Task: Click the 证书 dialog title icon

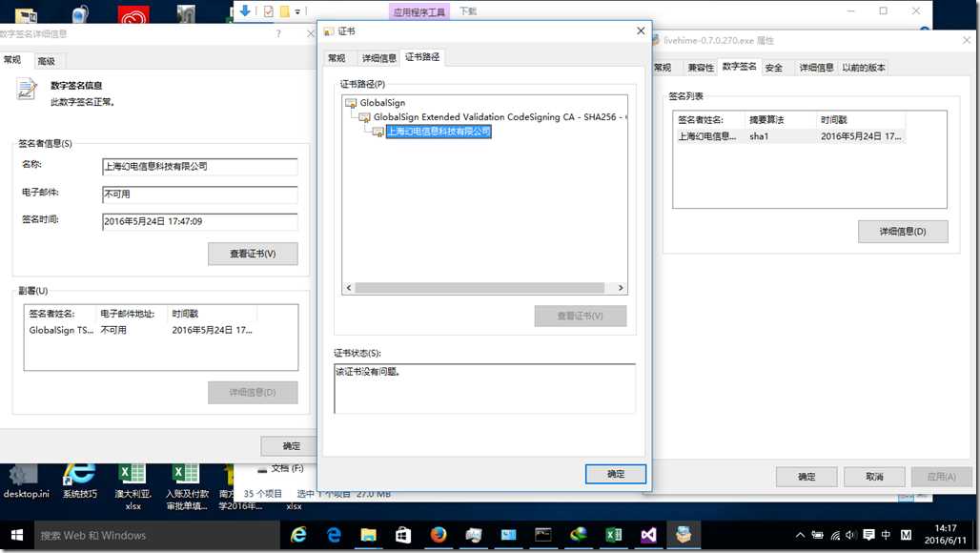Action: tap(329, 31)
